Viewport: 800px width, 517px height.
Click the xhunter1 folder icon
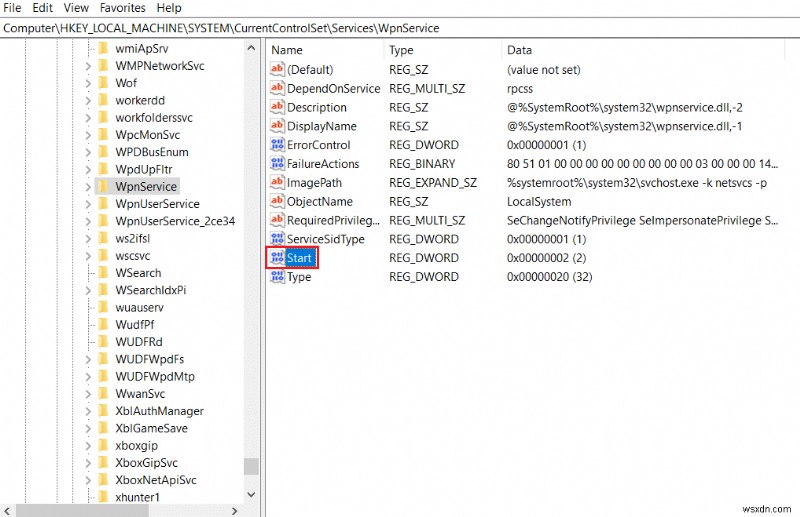[103, 497]
